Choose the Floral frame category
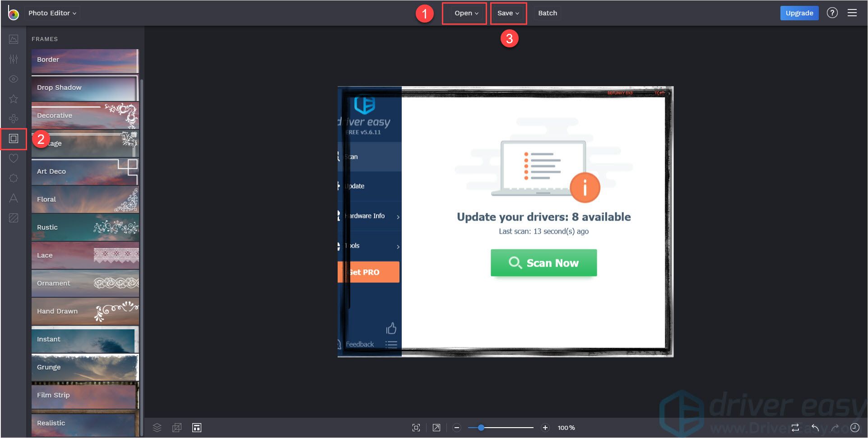The height and width of the screenshot is (438, 868). [x=85, y=200]
